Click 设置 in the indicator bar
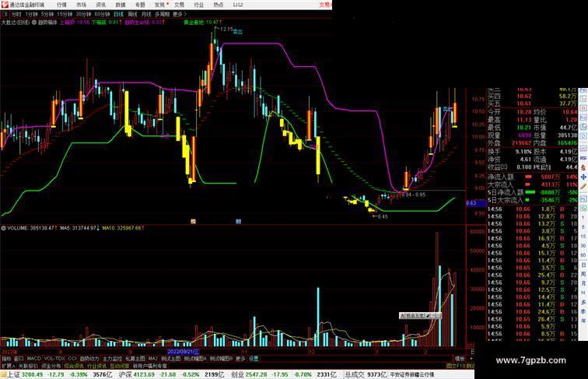Screen dimensions: 588x379 pyautogui.click(x=254, y=359)
